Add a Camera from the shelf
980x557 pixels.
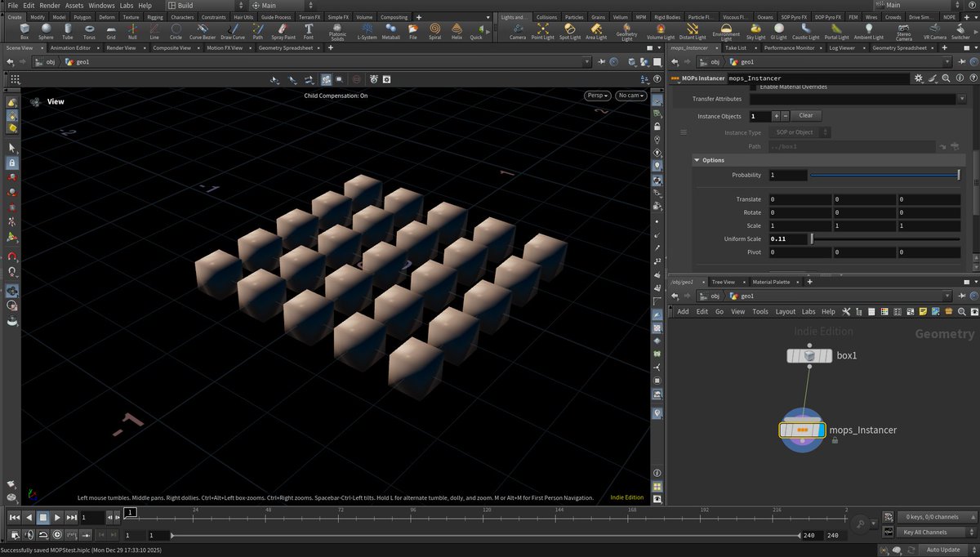pyautogui.click(x=518, y=31)
